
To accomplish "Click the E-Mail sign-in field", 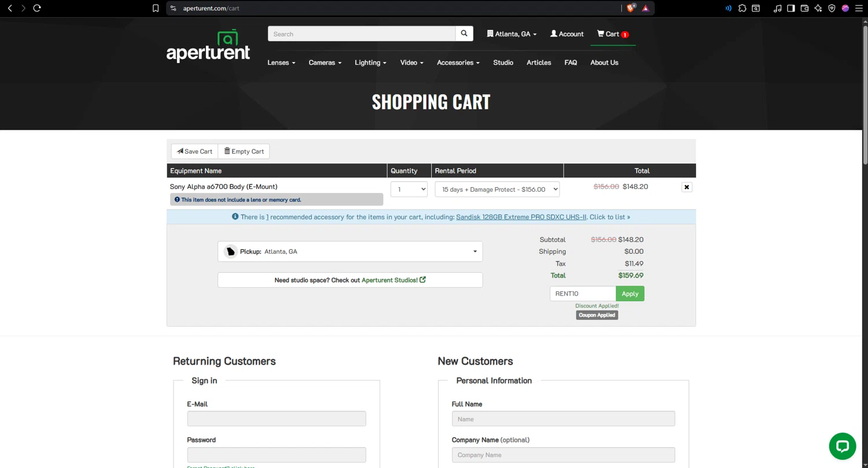I will [277, 419].
